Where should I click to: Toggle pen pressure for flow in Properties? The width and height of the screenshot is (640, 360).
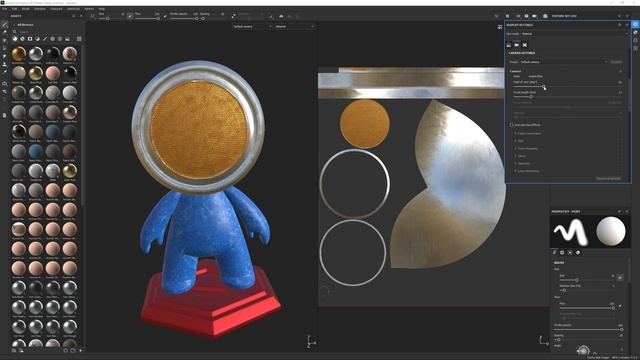coord(620,305)
